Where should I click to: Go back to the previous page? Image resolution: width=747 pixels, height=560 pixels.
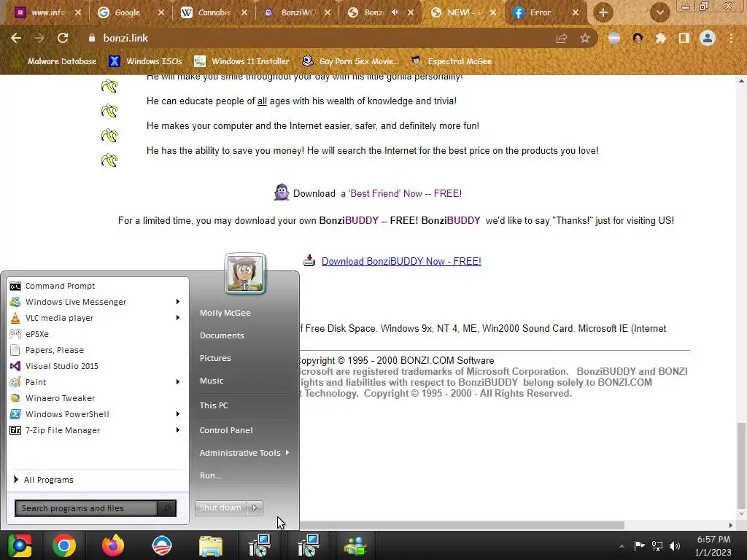coord(16,38)
